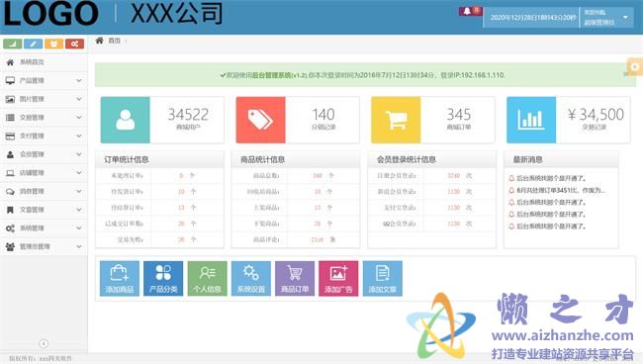Open the 添加文章 quick tile
The image size is (643, 364).
(382, 278)
